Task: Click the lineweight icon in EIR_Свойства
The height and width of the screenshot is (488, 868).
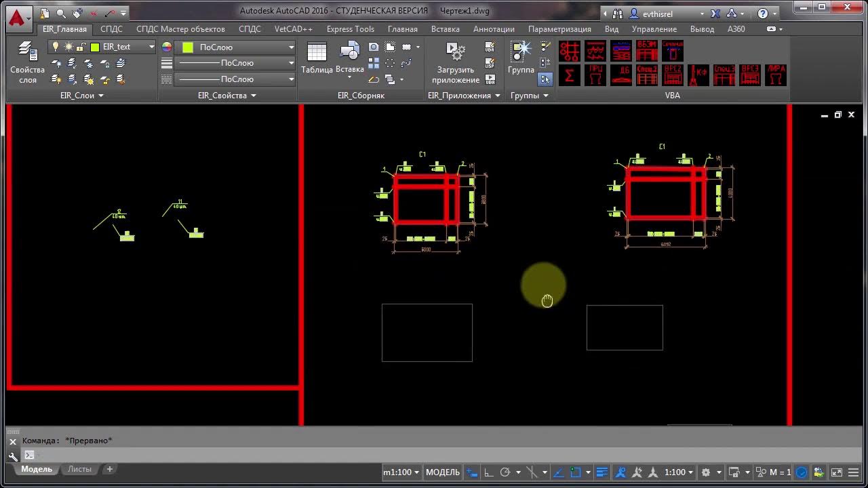Action: click(x=167, y=63)
